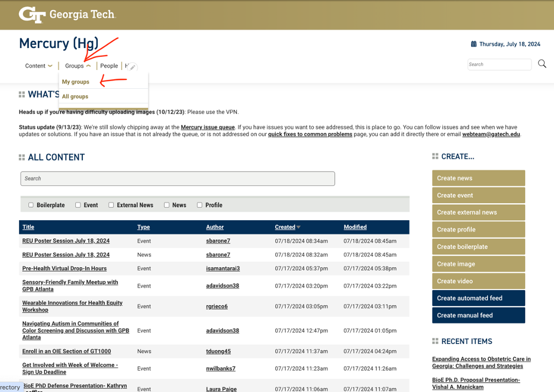Image resolution: width=554 pixels, height=392 pixels.
Task: Check the News filter checkbox
Action: [166, 205]
